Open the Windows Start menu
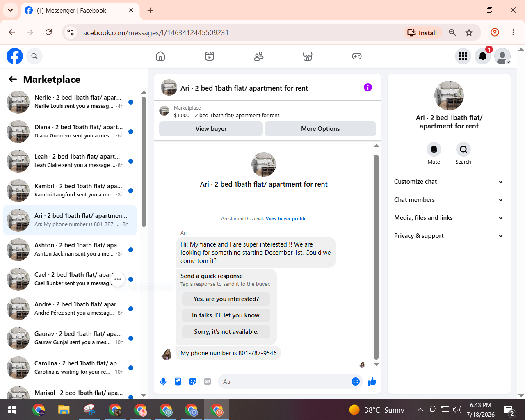This screenshot has width=525, height=420. [12, 410]
